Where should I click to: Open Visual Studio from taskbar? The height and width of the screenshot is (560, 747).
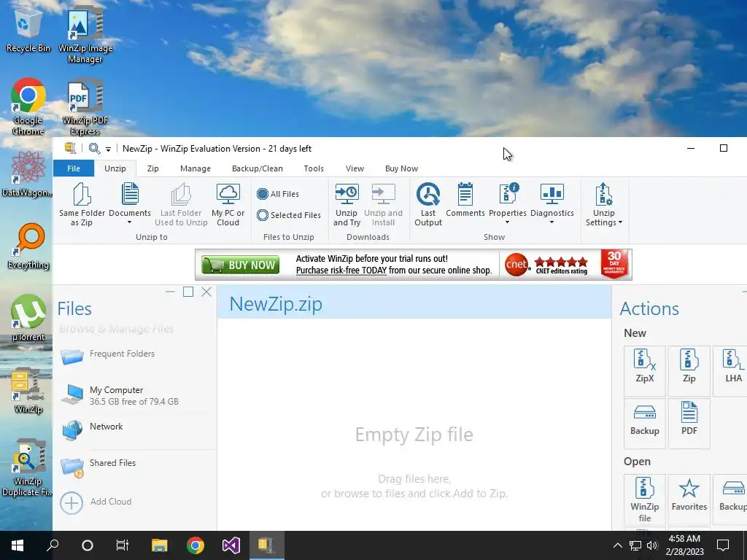point(231,545)
